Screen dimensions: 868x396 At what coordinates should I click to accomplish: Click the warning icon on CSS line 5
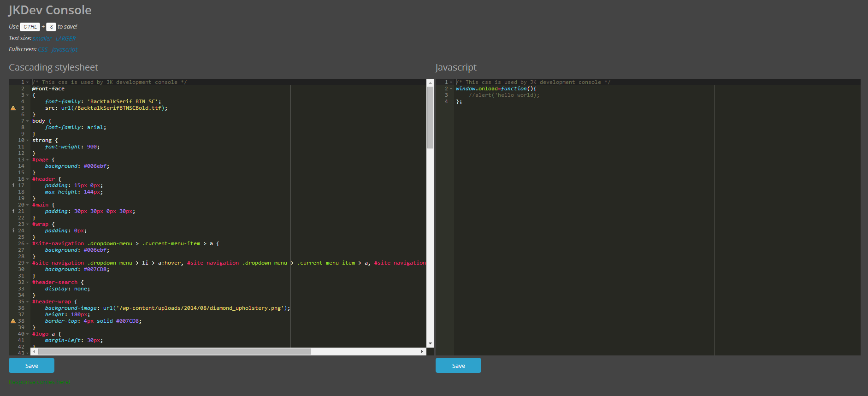(x=13, y=108)
